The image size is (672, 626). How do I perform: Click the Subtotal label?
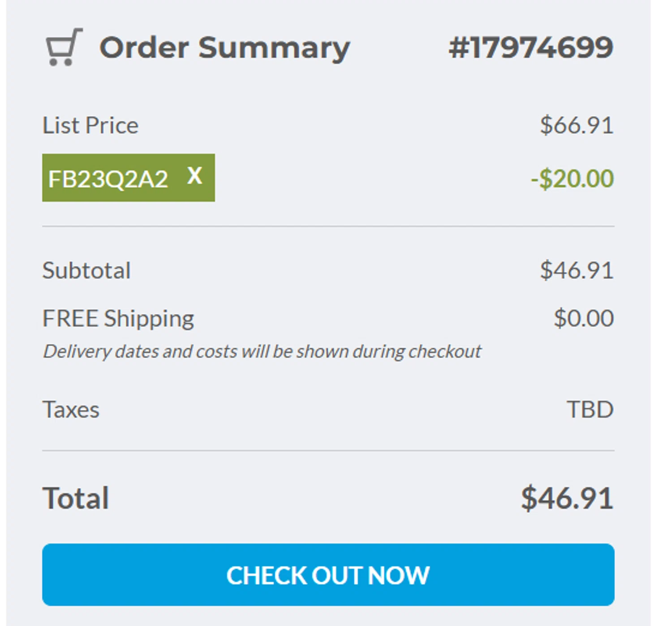point(86,270)
